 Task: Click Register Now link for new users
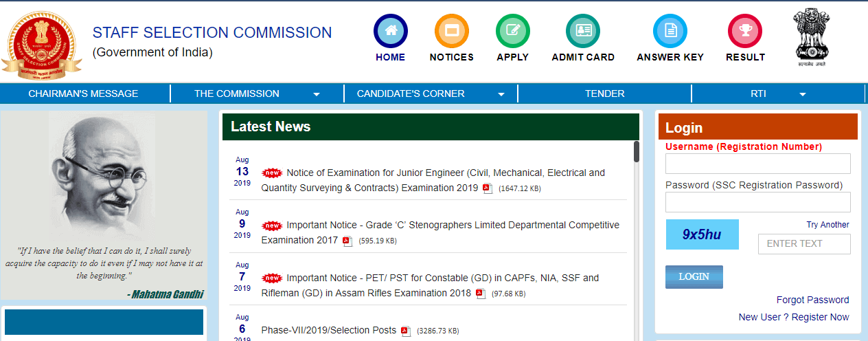pos(820,317)
